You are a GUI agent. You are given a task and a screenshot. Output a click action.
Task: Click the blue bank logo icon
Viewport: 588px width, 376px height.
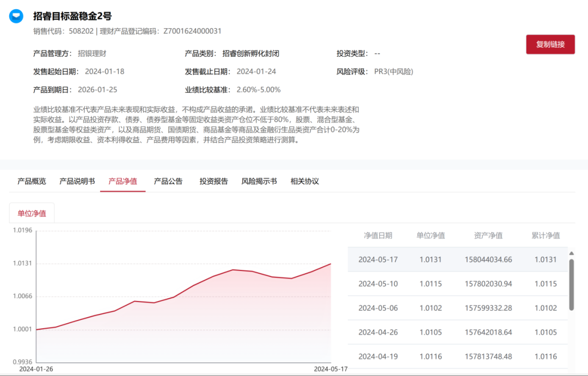16,16
